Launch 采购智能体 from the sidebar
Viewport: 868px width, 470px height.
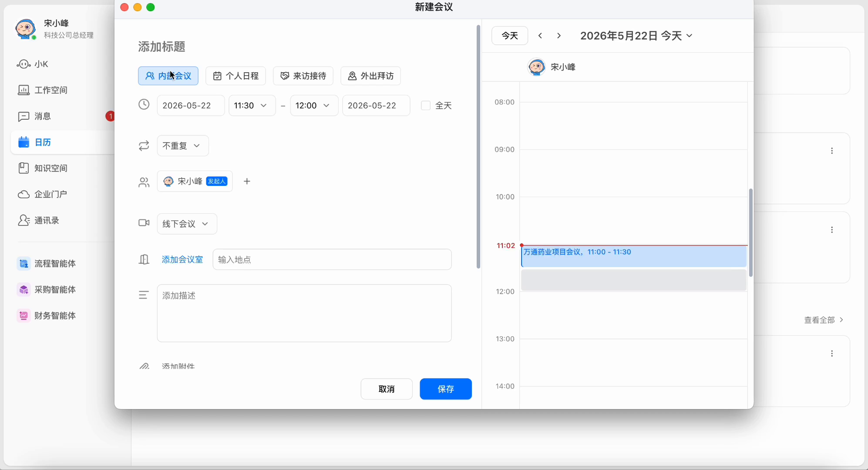coord(46,290)
